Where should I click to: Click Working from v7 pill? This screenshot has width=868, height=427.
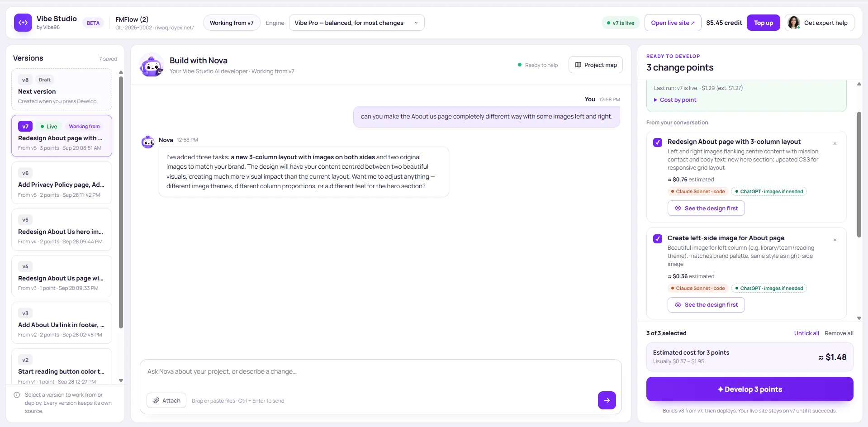[232, 23]
